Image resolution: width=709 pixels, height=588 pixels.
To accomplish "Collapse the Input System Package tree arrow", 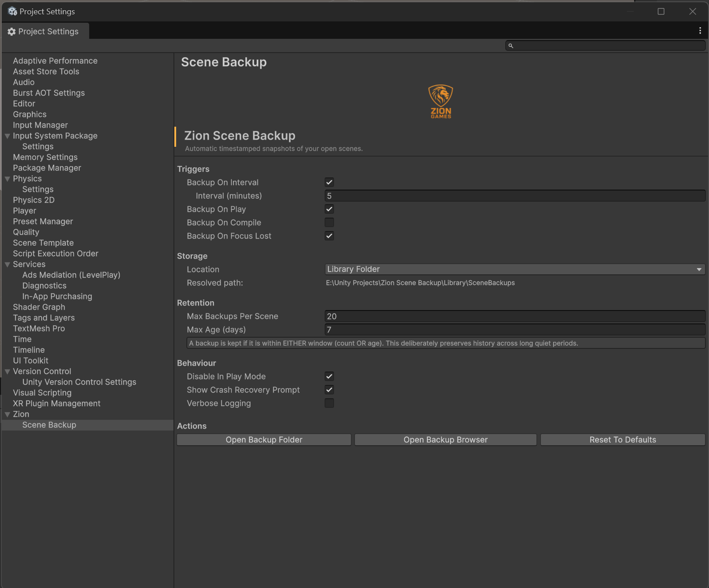I will point(7,136).
